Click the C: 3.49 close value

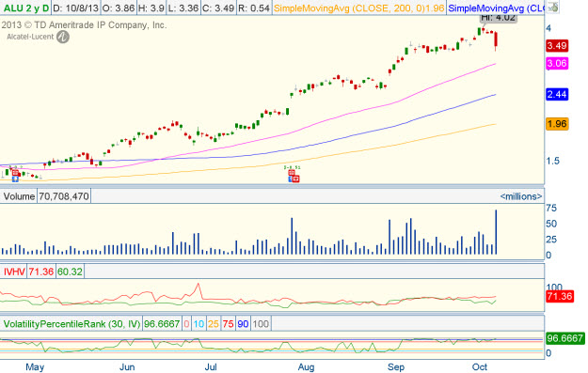tap(218, 8)
